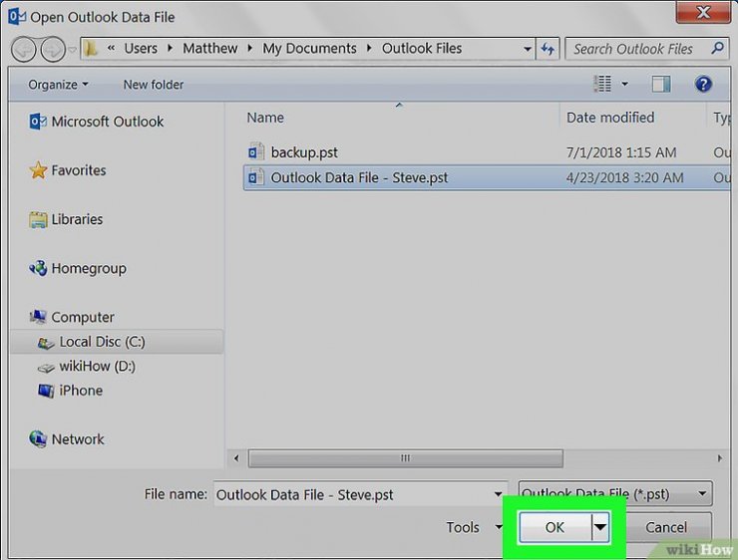Expand the arrow after Matthew breadcrumb
This screenshot has width=738, height=560.
(x=250, y=49)
